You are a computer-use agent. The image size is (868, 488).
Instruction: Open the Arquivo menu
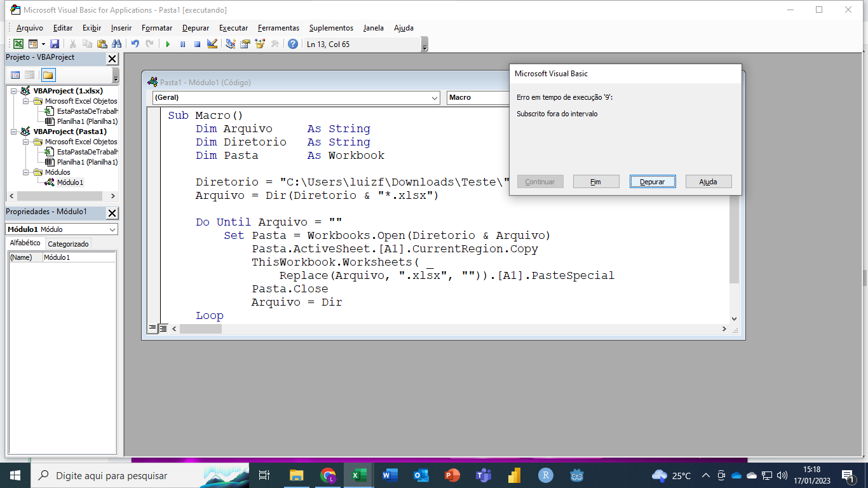click(x=30, y=28)
